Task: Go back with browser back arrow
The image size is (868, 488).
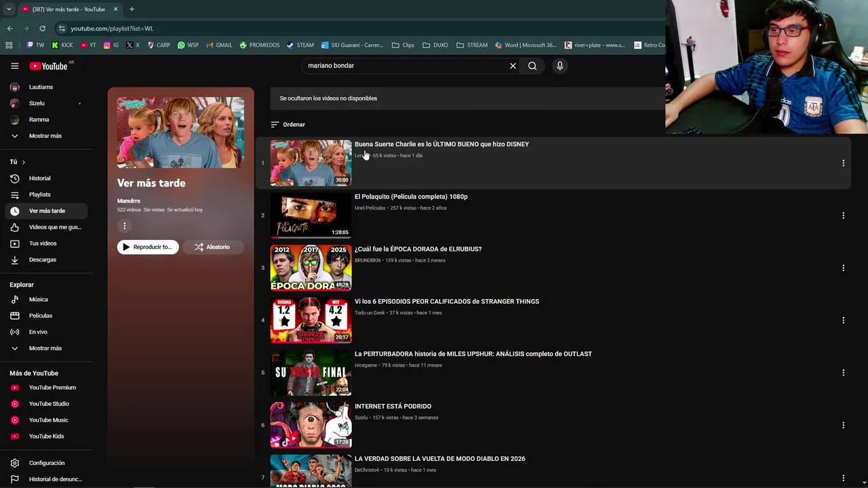Action: [x=9, y=28]
